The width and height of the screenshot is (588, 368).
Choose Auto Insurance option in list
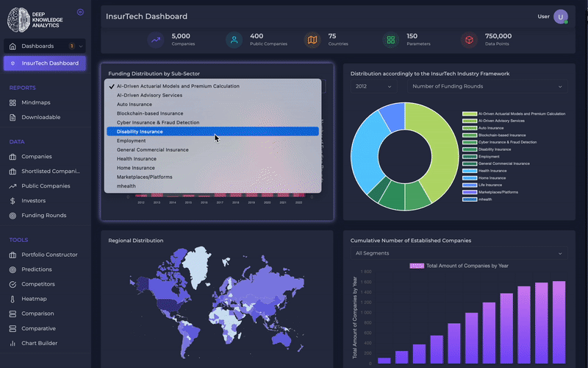(x=212, y=105)
